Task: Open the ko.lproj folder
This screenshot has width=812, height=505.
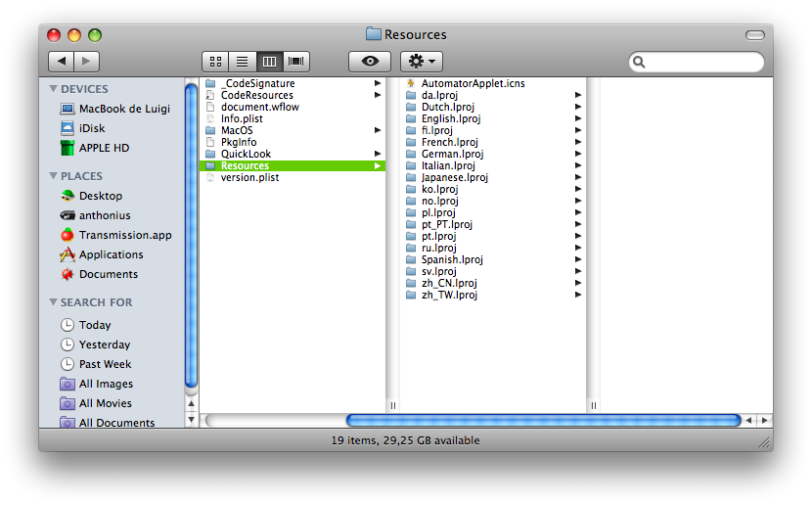Action: pos(493,189)
